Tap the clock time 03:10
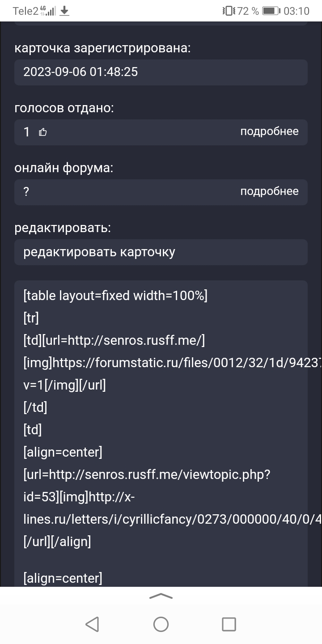This screenshot has height=644, width=322. [297, 11]
